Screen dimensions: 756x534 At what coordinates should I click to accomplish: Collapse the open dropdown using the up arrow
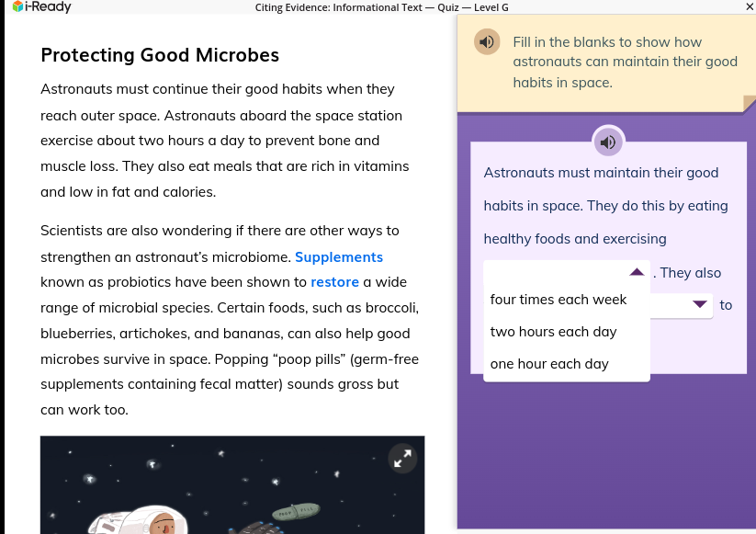(637, 272)
